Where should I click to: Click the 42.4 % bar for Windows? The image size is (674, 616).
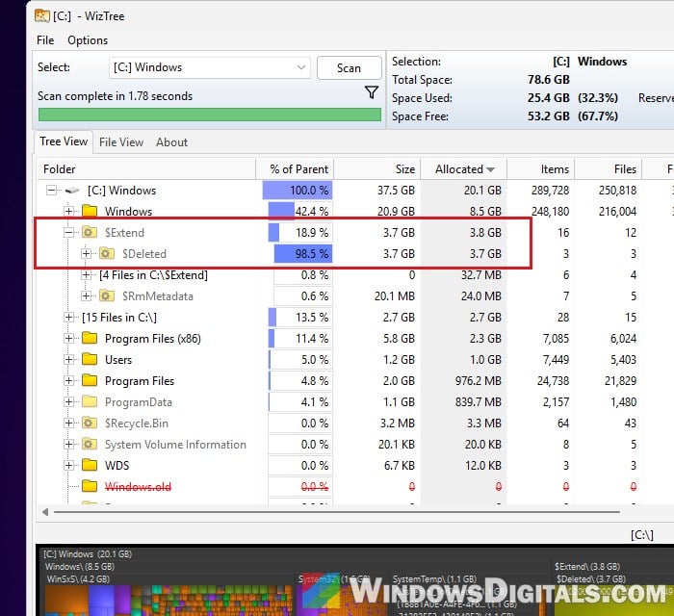coord(300,211)
